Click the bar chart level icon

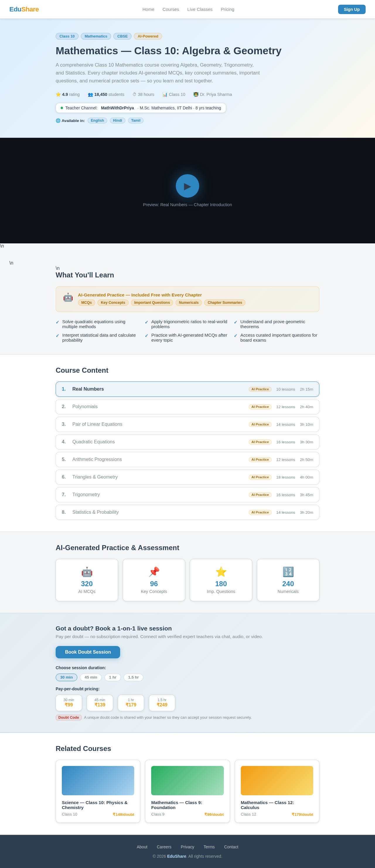165,94
